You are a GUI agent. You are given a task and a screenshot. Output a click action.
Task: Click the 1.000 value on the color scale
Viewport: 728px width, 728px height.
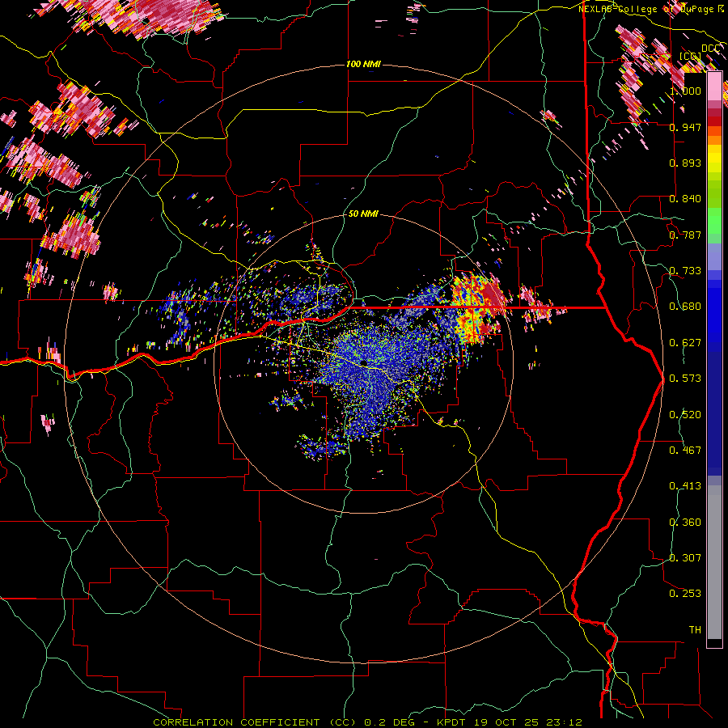pyautogui.click(x=685, y=91)
